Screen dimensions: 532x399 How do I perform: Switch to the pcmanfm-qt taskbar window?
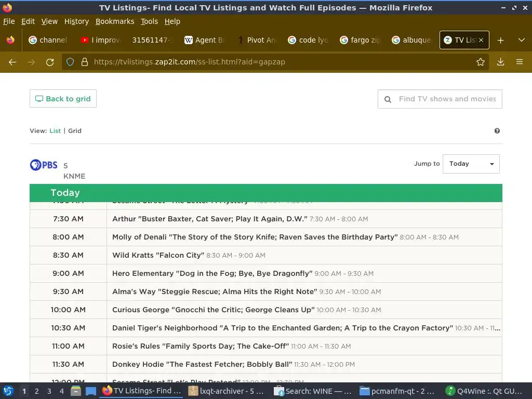(x=397, y=391)
